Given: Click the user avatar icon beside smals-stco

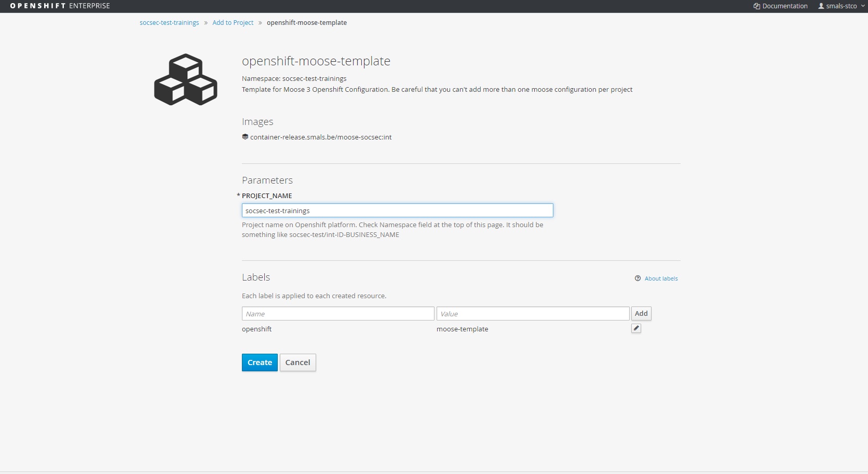Looking at the screenshot, I should coord(821,6).
